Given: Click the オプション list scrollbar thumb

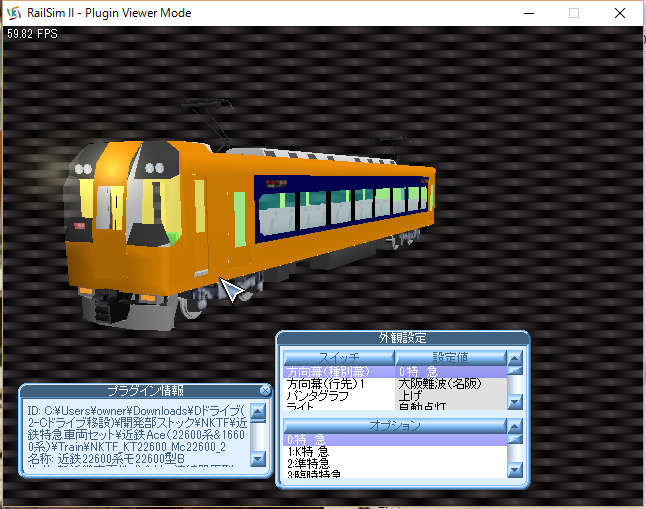Looking at the screenshot, I should (515, 439).
